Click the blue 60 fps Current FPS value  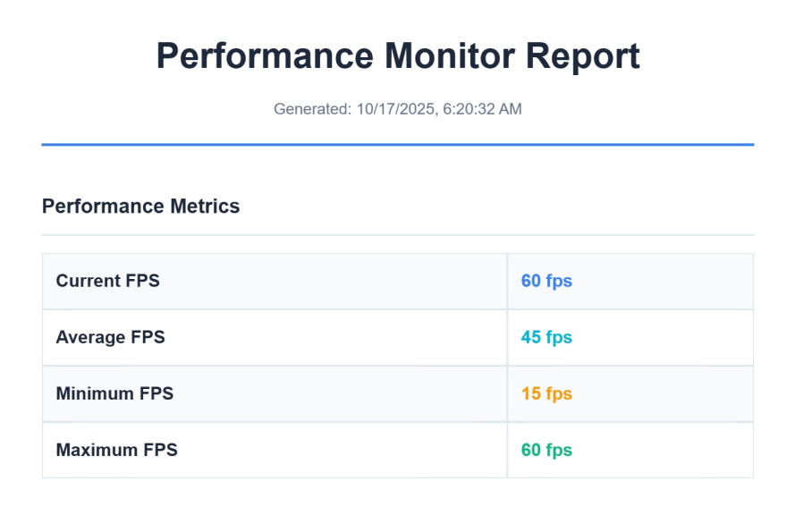[x=546, y=281]
